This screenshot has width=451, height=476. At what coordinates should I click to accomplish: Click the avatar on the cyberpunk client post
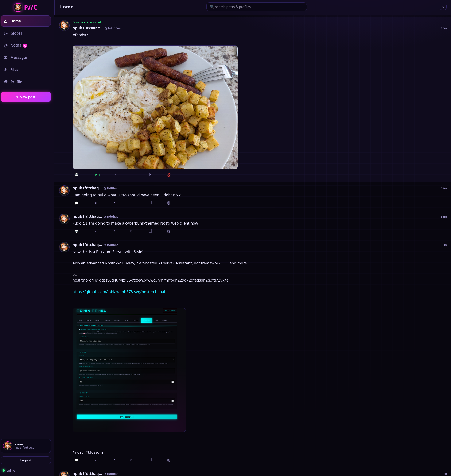click(64, 219)
